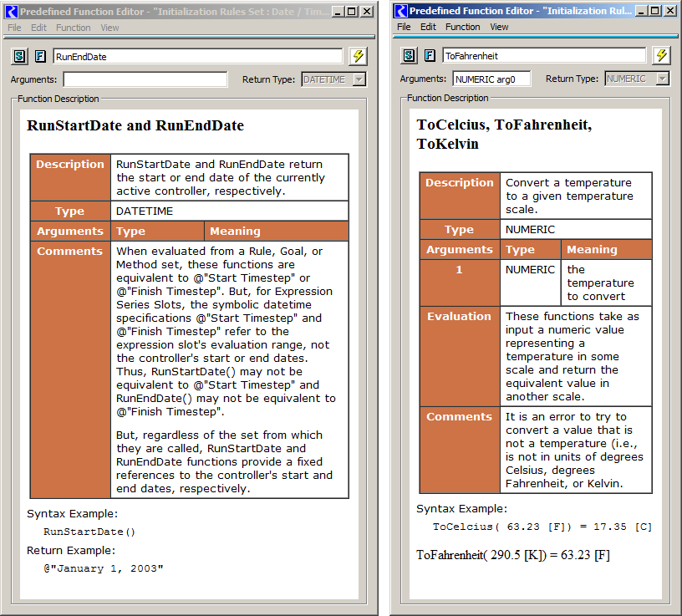Viewport: 682px width, 616px height.
Task: Click title bar app icon of RunEndDate window
Action: pyautogui.click(x=12, y=12)
